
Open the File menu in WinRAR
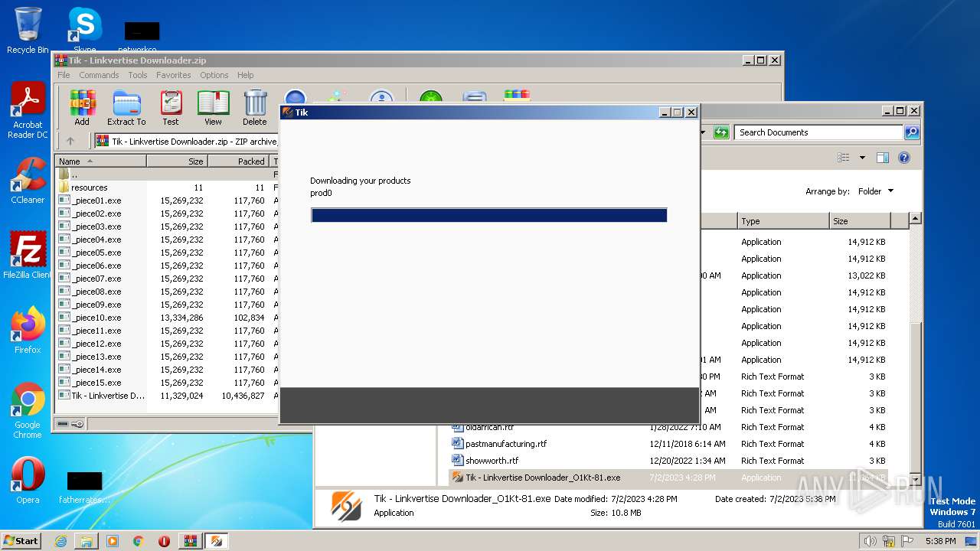[x=64, y=75]
